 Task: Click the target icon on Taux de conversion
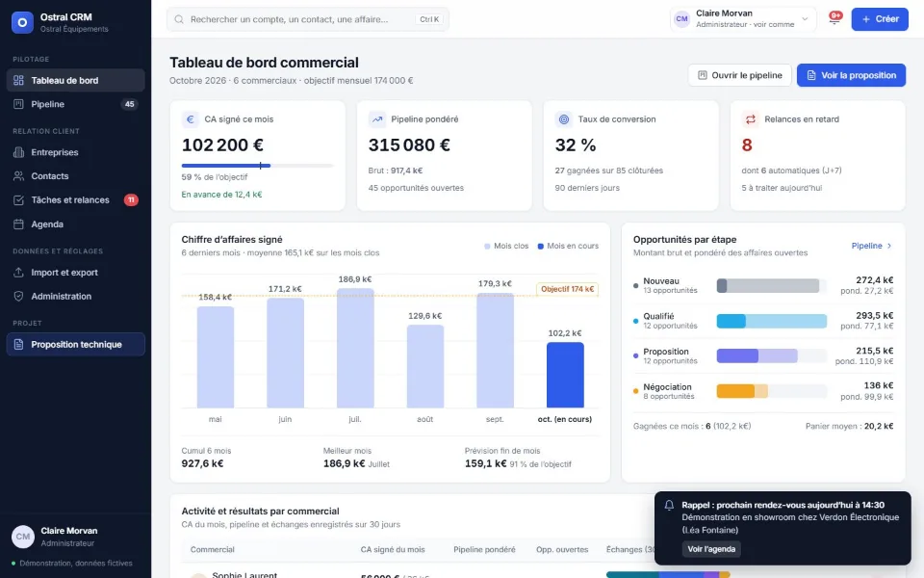(x=563, y=119)
